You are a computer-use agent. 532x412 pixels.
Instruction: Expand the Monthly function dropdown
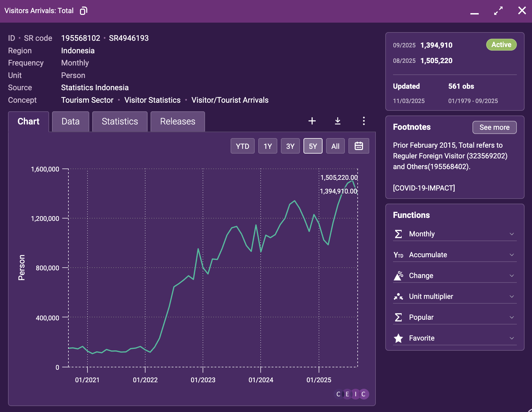511,234
